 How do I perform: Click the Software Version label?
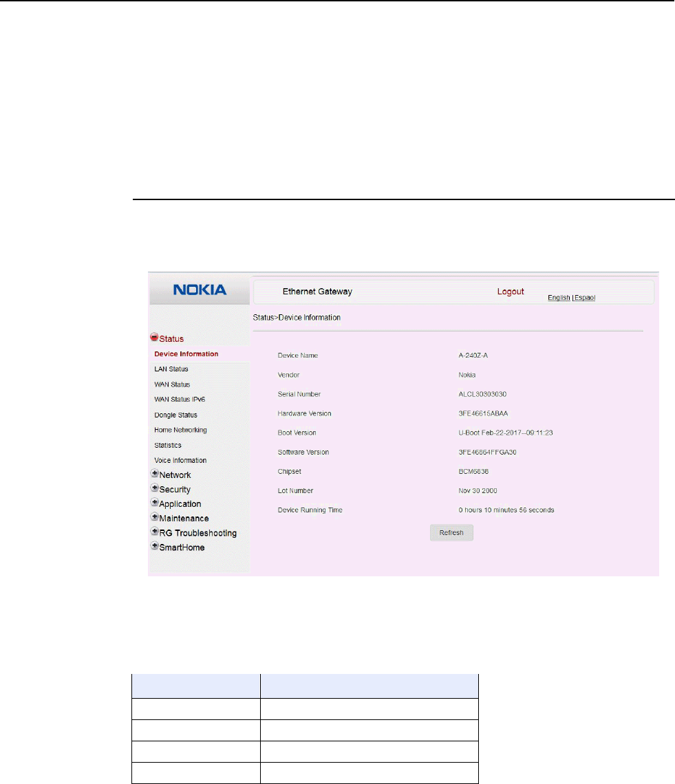[303, 452]
